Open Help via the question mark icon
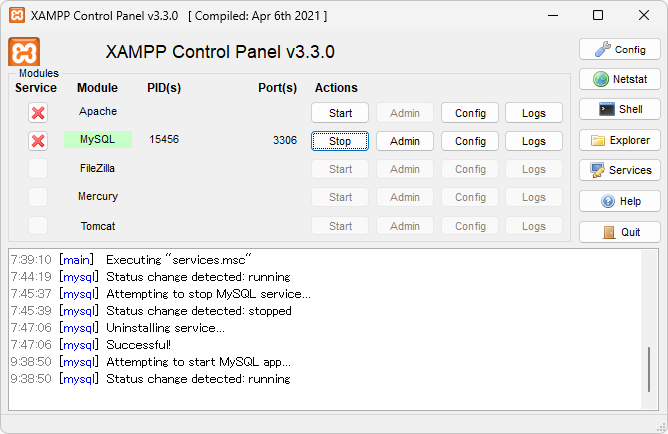The width and height of the screenshot is (668, 434). coord(619,201)
